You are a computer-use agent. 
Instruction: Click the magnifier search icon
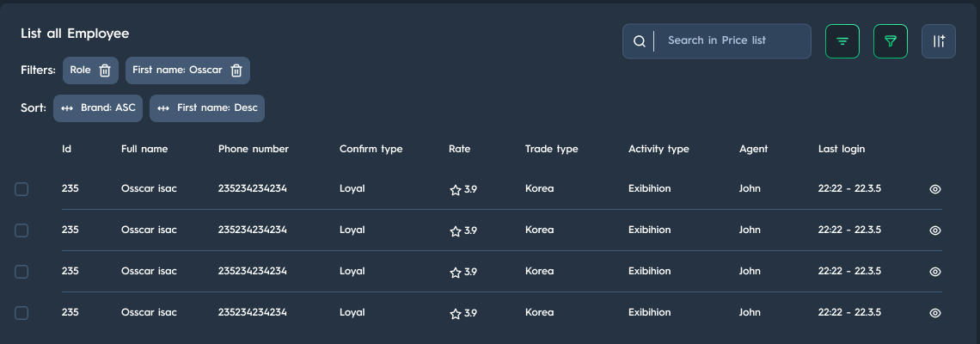coord(639,41)
